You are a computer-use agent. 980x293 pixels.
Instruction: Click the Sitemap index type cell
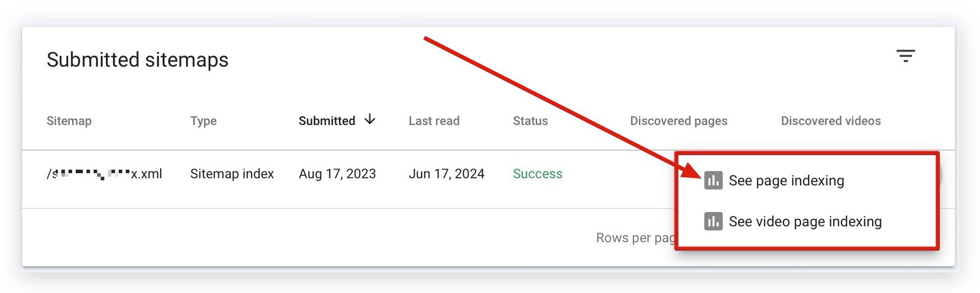(x=232, y=174)
